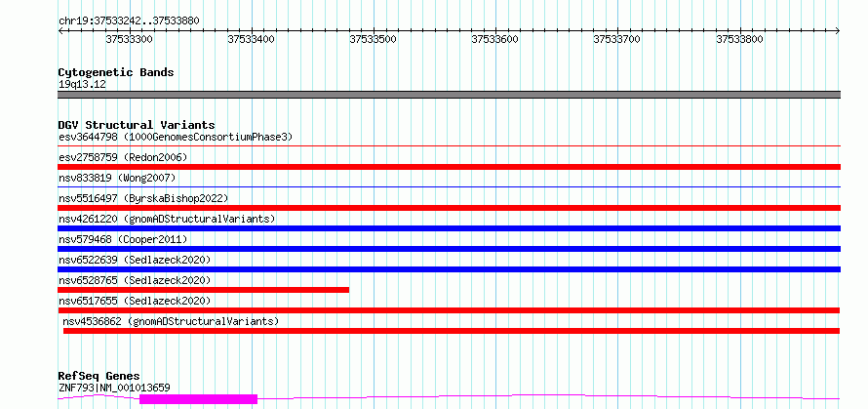Click ruler position 37533500
The height and width of the screenshot is (409, 868).
(374, 39)
